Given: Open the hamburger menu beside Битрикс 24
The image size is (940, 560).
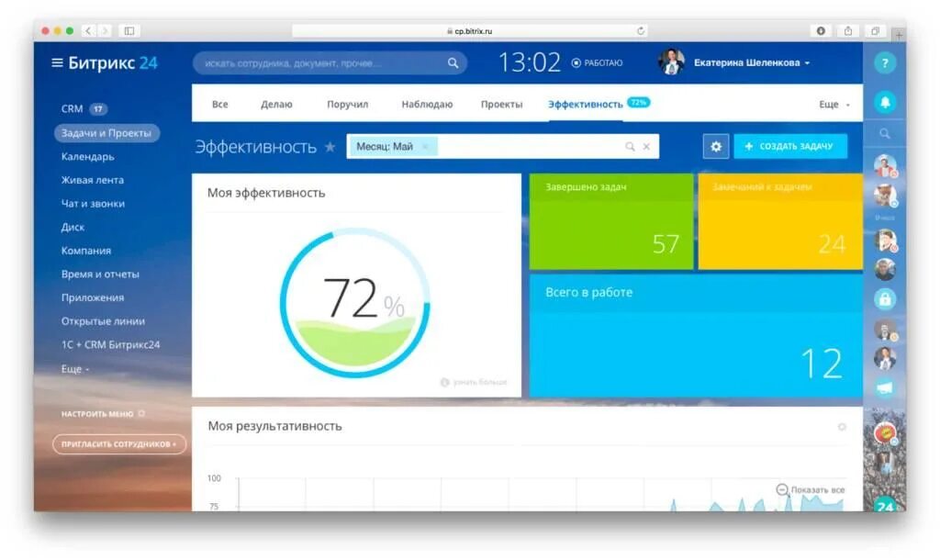Looking at the screenshot, I should pyautogui.click(x=58, y=62).
